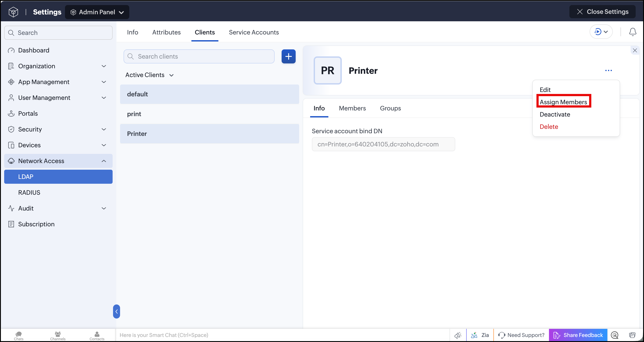The height and width of the screenshot is (342, 644).
Task: Switch to the Service Accounts tab
Action: coord(254,32)
